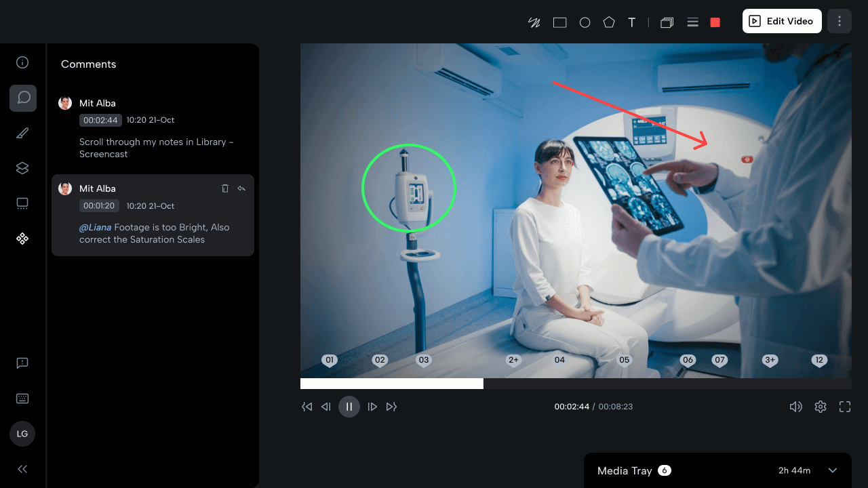
Task: Click timeline marker 02
Action: pyautogui.click(x=380, y=360)
